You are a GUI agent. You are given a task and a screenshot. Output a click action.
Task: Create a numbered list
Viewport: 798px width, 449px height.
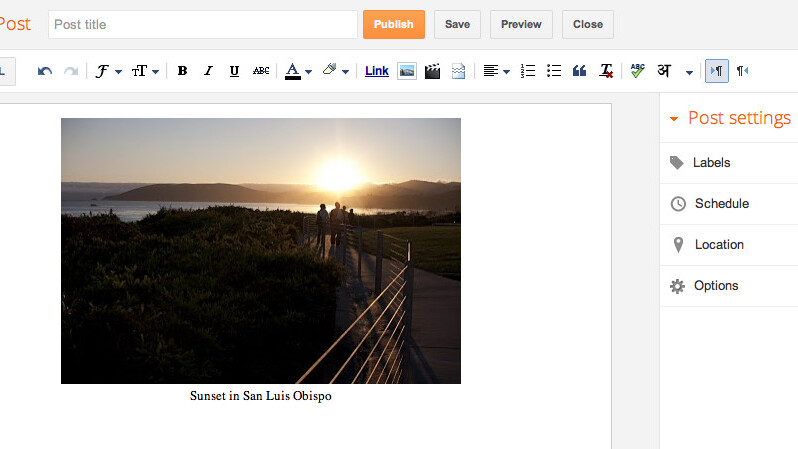(529, 71)
